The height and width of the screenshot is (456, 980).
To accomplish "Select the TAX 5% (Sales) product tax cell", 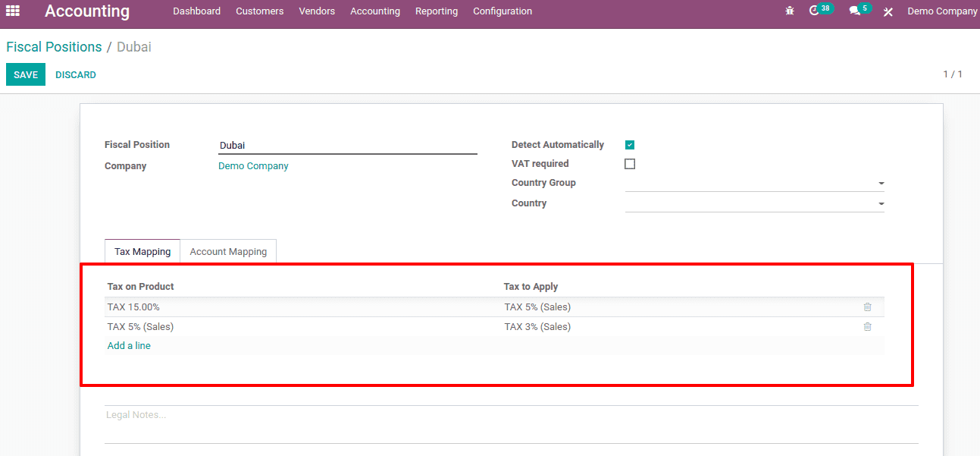I will tap(303, 327).
